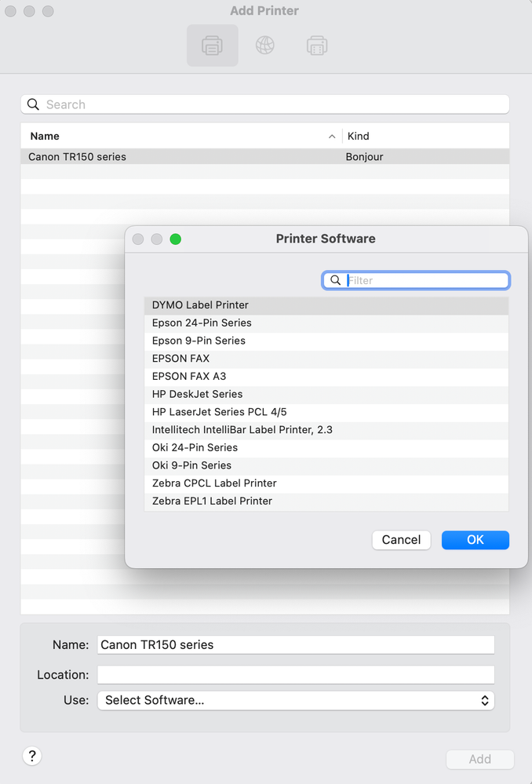Image resolution: width=532 pixels, height=784 pixels.
Task: Click the Printer Software title bar
Action: [326, 239]
